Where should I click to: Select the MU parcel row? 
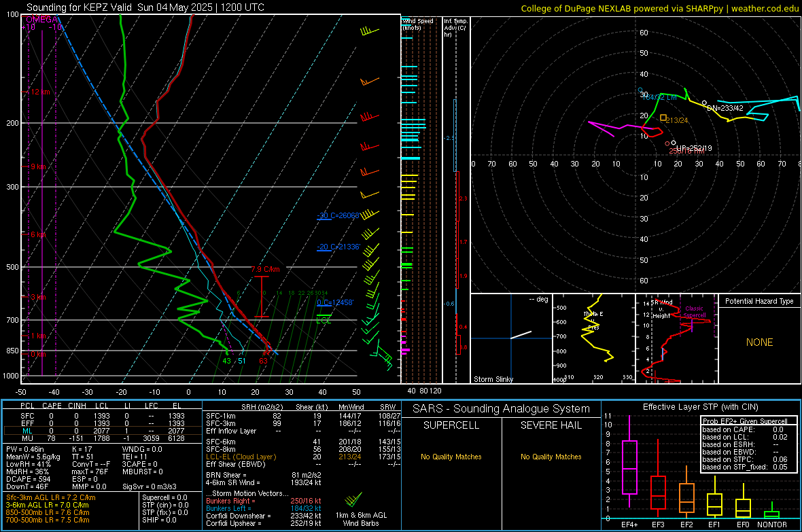[103, 438]
